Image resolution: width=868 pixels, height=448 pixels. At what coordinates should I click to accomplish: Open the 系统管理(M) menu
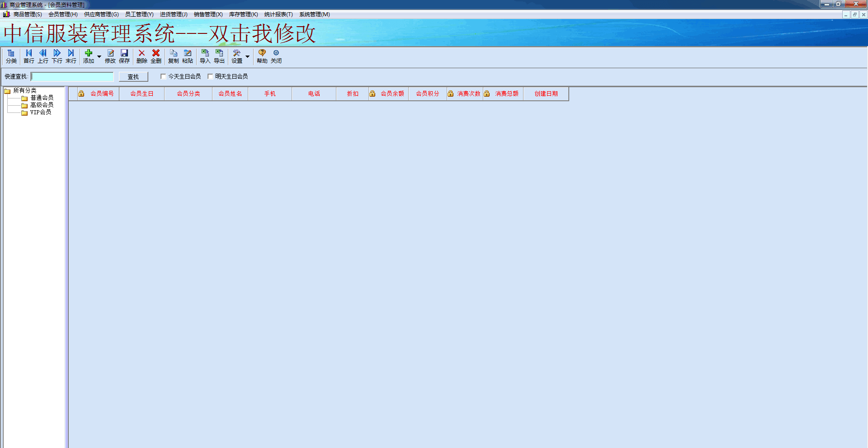point(315,14)
